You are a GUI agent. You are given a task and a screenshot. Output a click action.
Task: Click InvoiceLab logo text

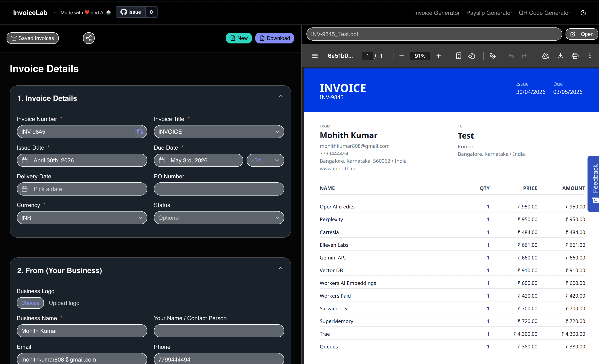pyautogui.click(x=30, y=13)
